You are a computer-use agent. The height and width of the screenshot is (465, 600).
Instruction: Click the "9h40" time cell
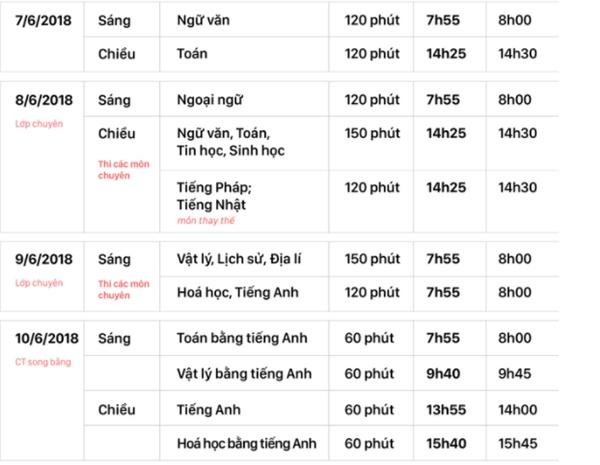443,373
